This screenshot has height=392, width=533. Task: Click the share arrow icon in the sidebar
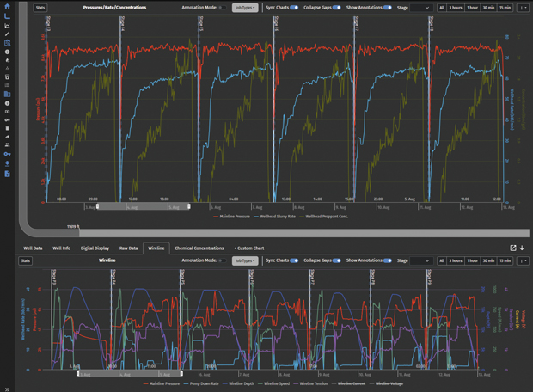click(7, 137)
